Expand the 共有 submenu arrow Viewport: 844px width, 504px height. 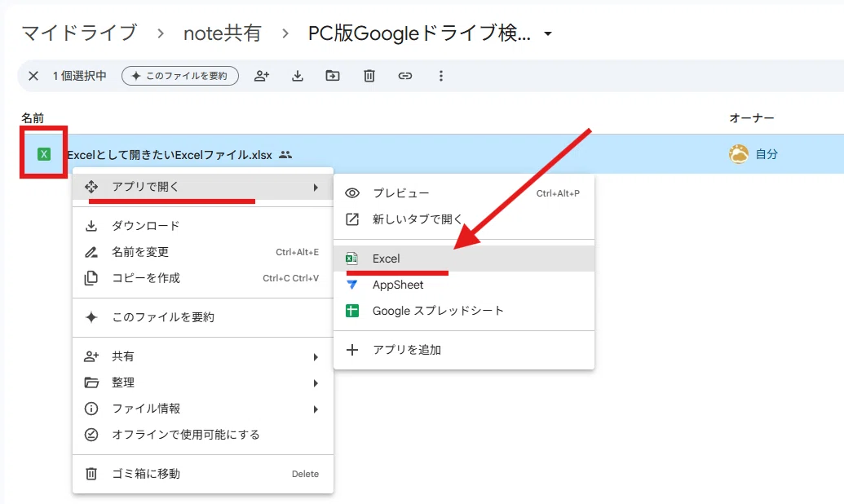(316, 357)
